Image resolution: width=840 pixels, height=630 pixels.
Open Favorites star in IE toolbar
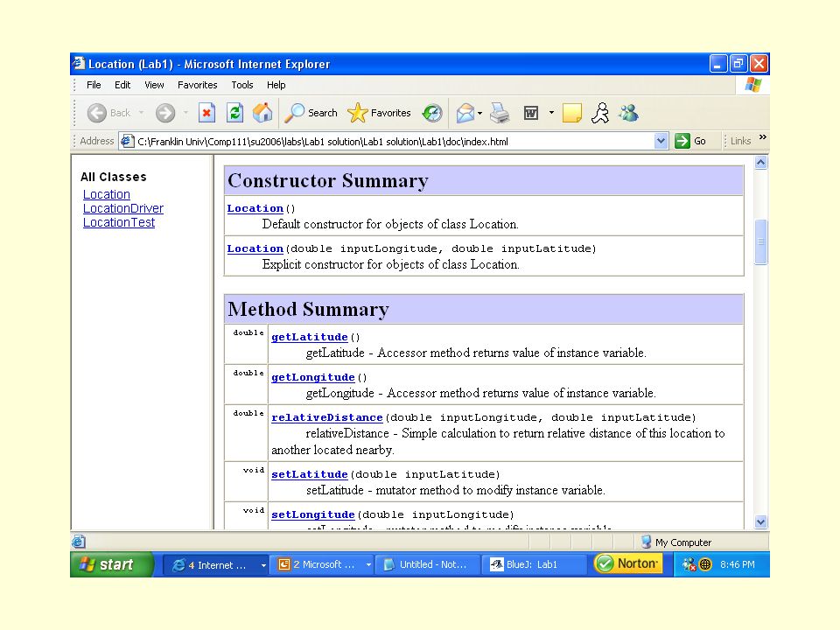pyautogui.click(x=379, y=113)
